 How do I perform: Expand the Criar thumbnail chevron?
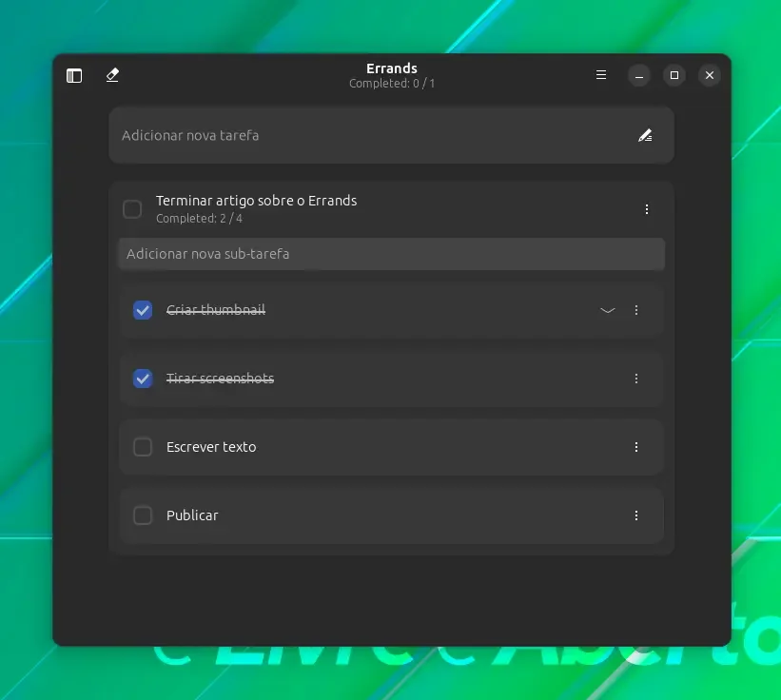[608, 310]
